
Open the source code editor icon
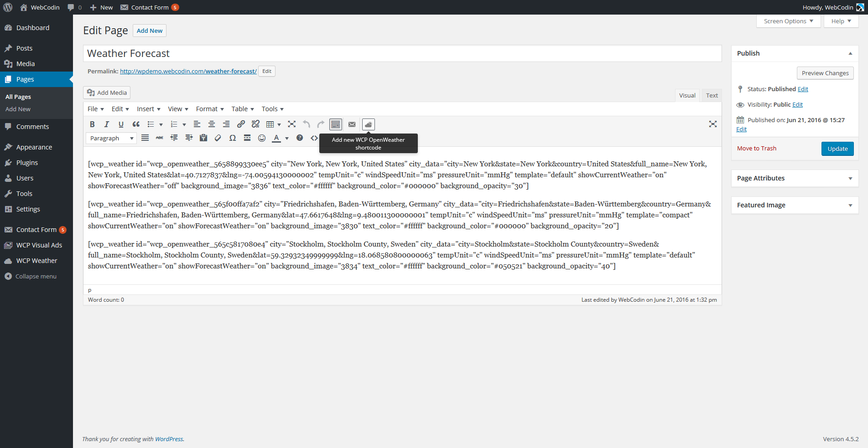[x=314, y=138]
